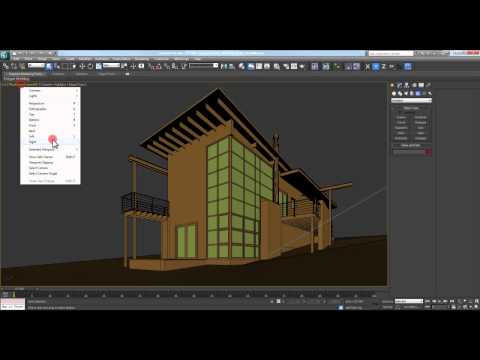
Task: Open the Rendering menu in menu bar
Action: [x=142, y=59]
